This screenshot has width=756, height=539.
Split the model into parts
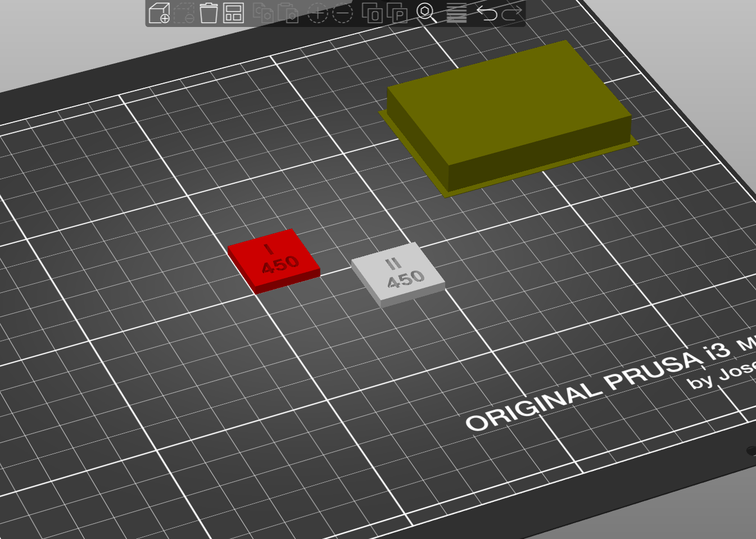click(x=396, y=14)
